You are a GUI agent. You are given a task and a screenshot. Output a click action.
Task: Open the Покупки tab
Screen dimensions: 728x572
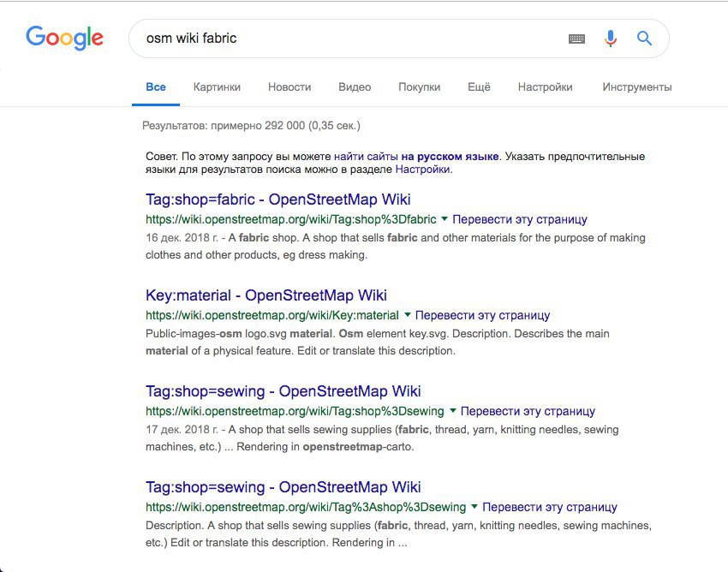[420, 87]
